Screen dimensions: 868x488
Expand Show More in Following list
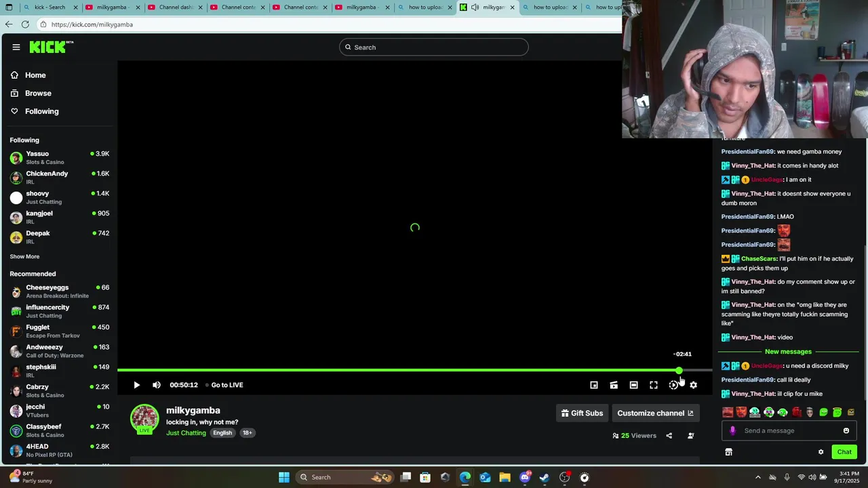pos(24,257)
